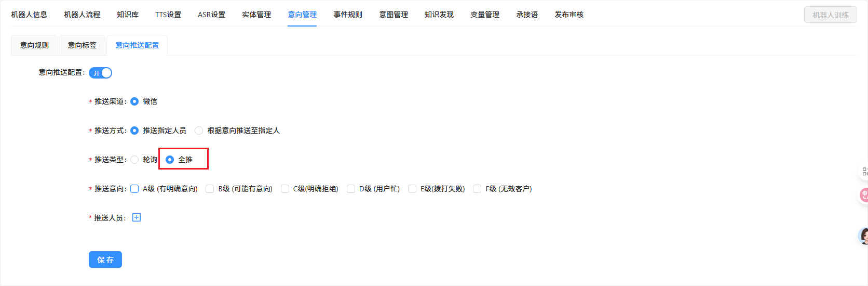Tick the C级(明确拒绝) checkbox

(285, 189)
